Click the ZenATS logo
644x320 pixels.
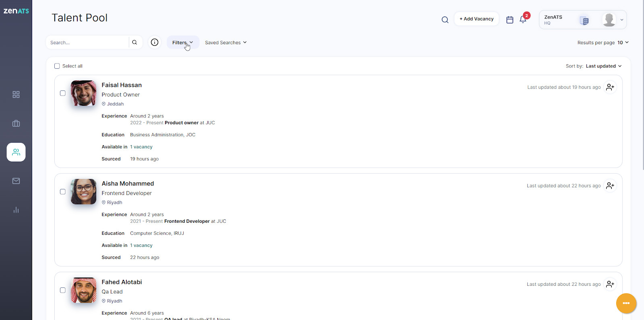coord(16,11)
